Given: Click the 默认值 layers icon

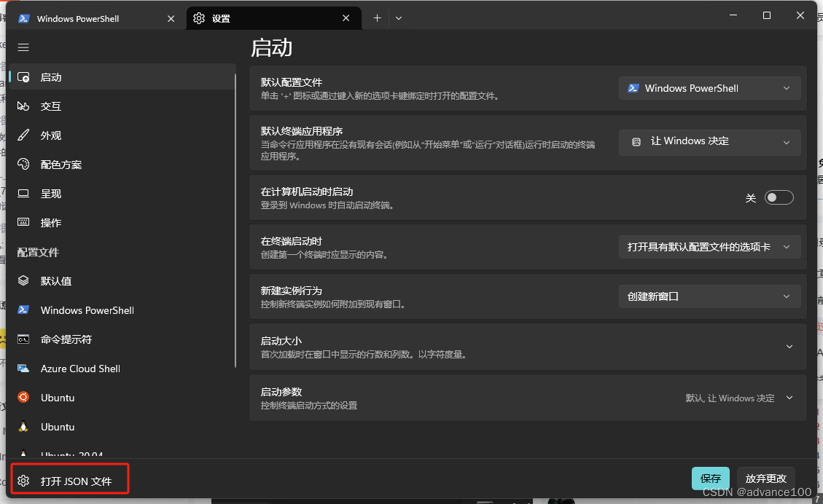Looking at the screenshot, I should tap(23, 280).
